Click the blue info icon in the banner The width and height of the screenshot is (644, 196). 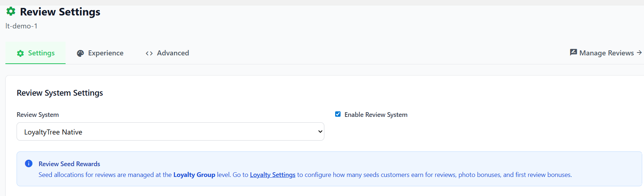click(x=29, y=164)
